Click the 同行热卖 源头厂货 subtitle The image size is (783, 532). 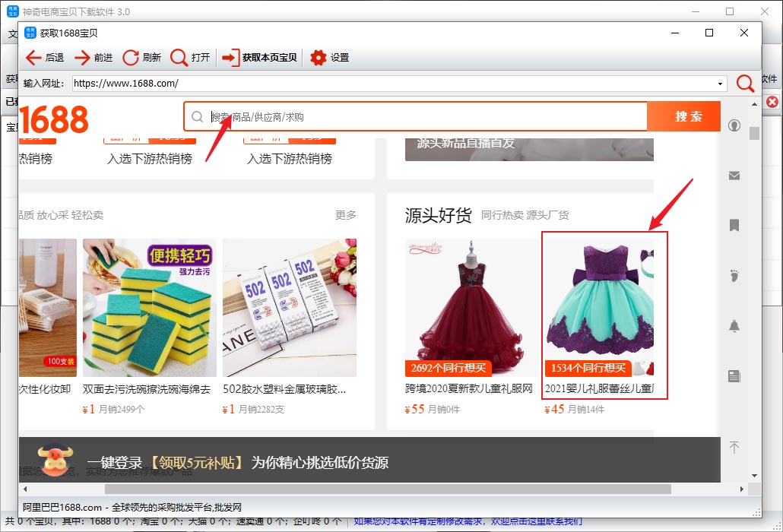click(525, 215)
